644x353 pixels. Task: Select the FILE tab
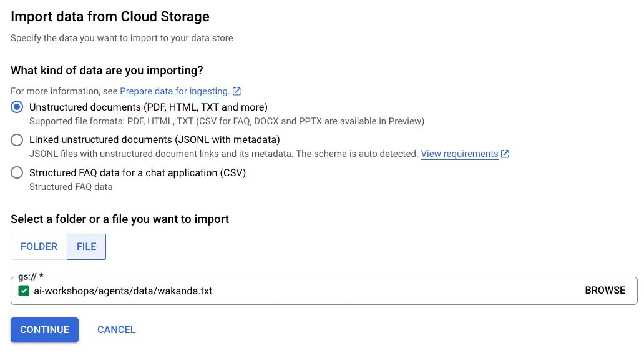pyautogui.click(x=86, y=246)
